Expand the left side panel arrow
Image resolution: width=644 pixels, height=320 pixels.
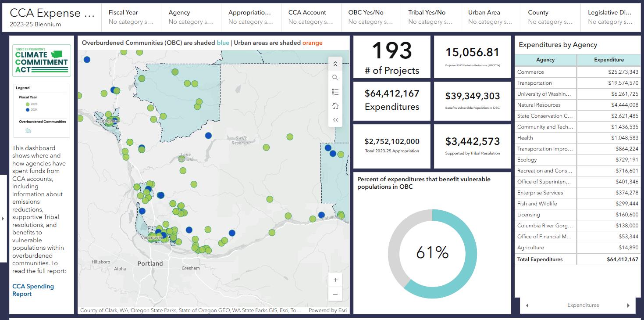click(3, 218)
